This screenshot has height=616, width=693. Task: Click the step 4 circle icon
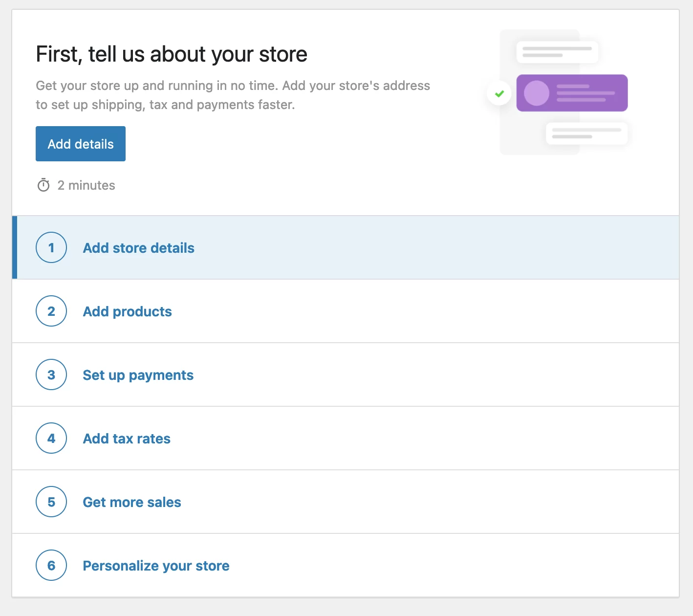(51, 438)
